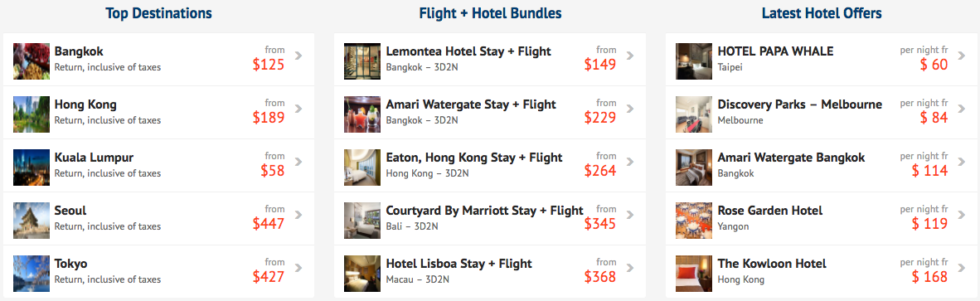Click chevron beside Amari Watergate bundle $229
The height and width of the screenshot is (301, 980).
pos(630,109)
